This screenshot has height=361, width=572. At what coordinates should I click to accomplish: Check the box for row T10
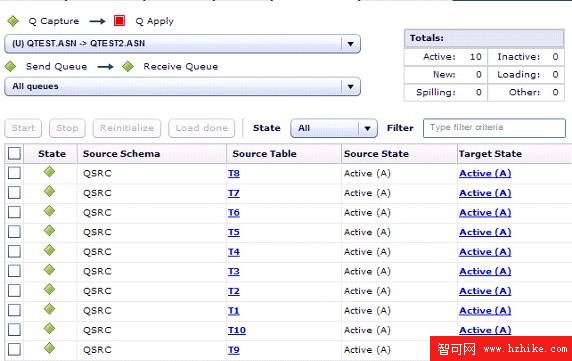click(x=14, y=330)
